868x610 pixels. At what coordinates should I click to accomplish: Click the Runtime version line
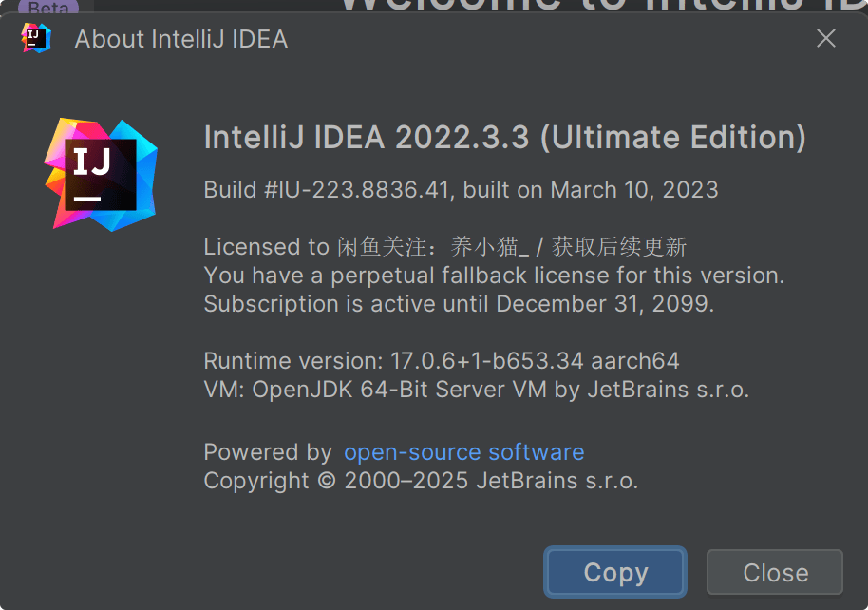(442, 361)
